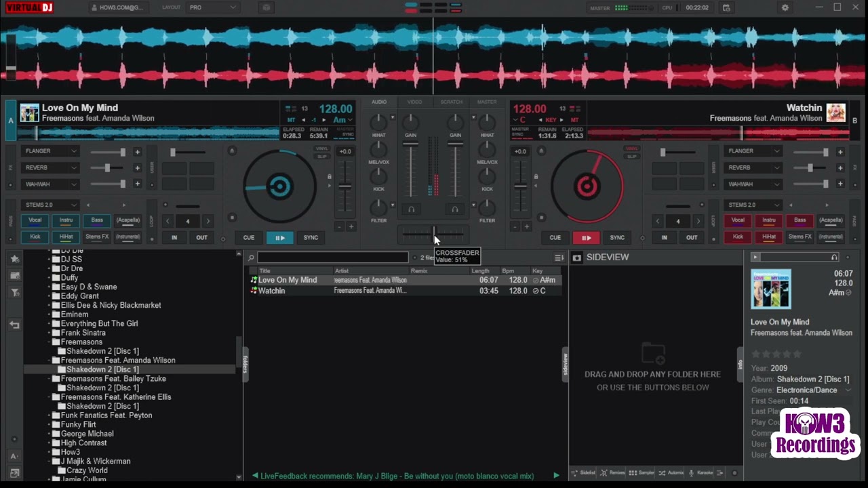The height and width of the screenshot is (488, 868).
Task: Click the deck A REVERB amount slider
Action: (x=107, y=168)
